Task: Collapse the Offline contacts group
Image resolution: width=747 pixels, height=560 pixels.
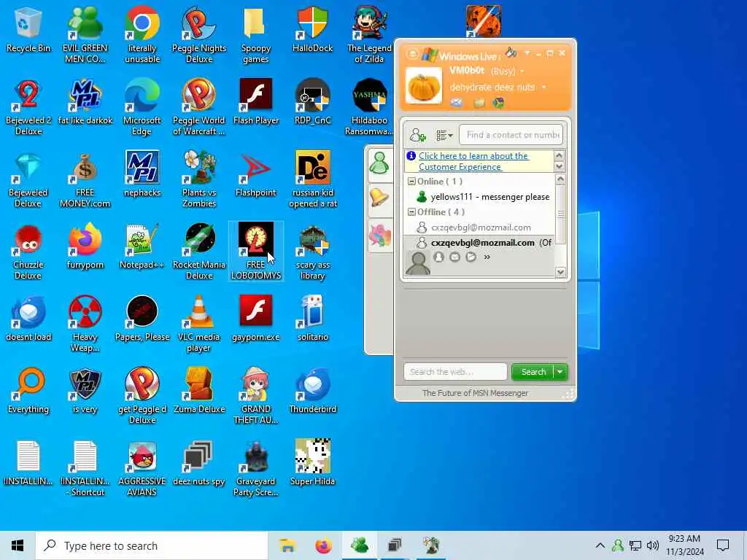Action: pos(411,212)
